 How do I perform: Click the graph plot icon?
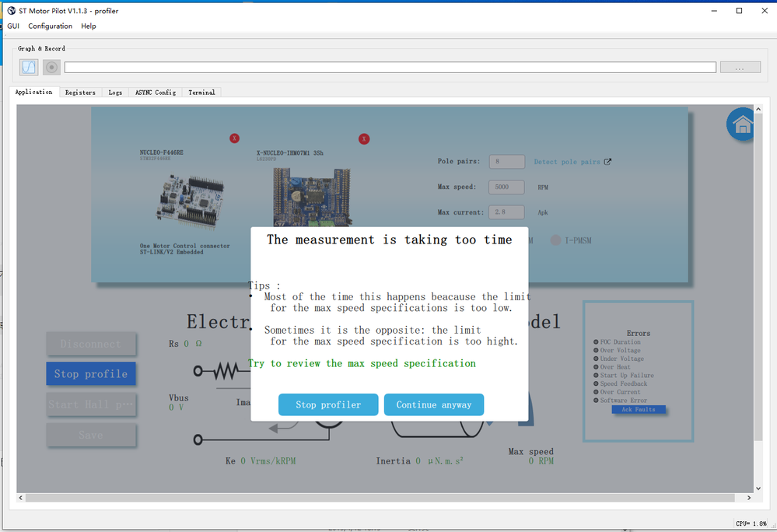click(29, 67)
